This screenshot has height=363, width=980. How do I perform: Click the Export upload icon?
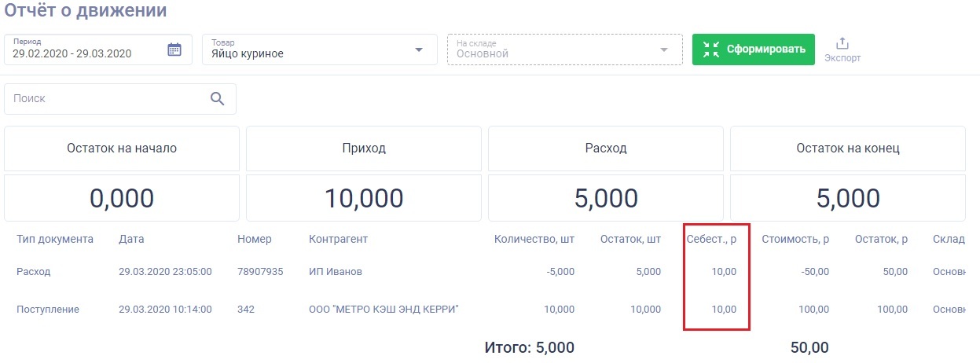[x=842, y=43]
